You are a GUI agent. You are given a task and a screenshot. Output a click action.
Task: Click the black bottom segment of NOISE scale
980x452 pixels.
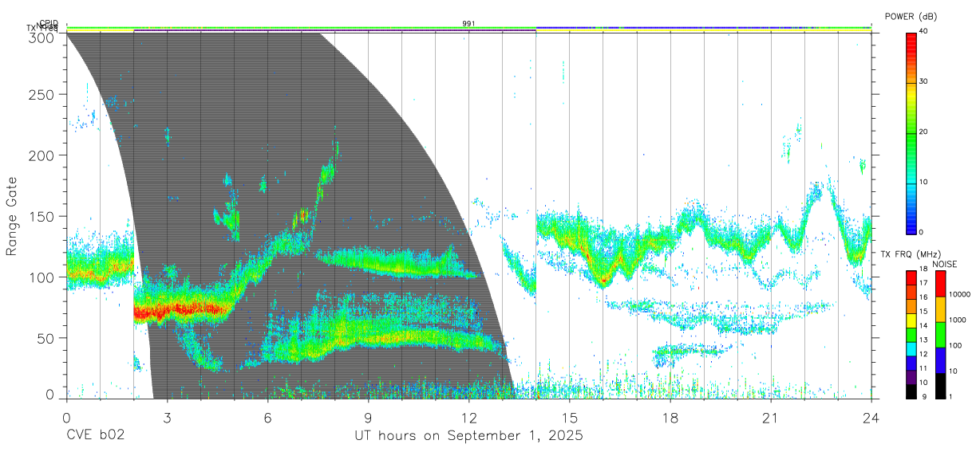(939, 386)
